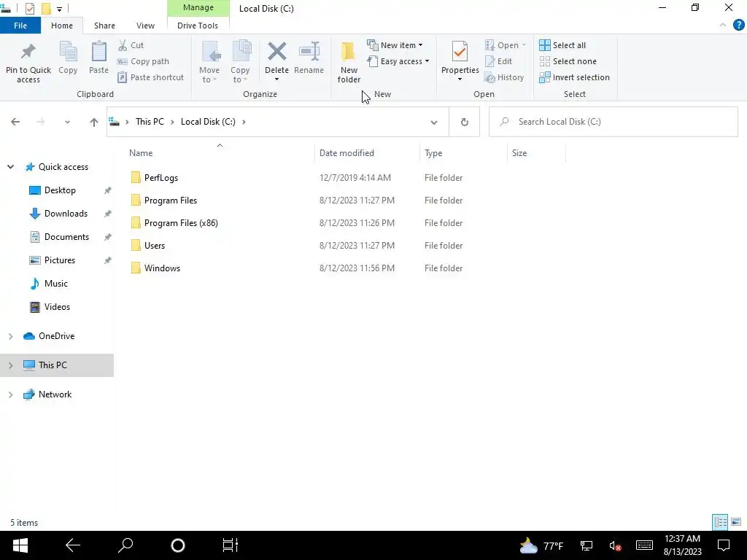Switch to details view layout icon

[x=720, y=522]
